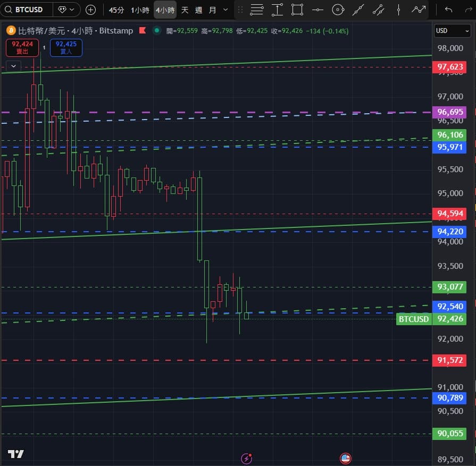The height and width of the screenshot is (466, 476).
Task: Click the redo arrow
Action: 469,10
